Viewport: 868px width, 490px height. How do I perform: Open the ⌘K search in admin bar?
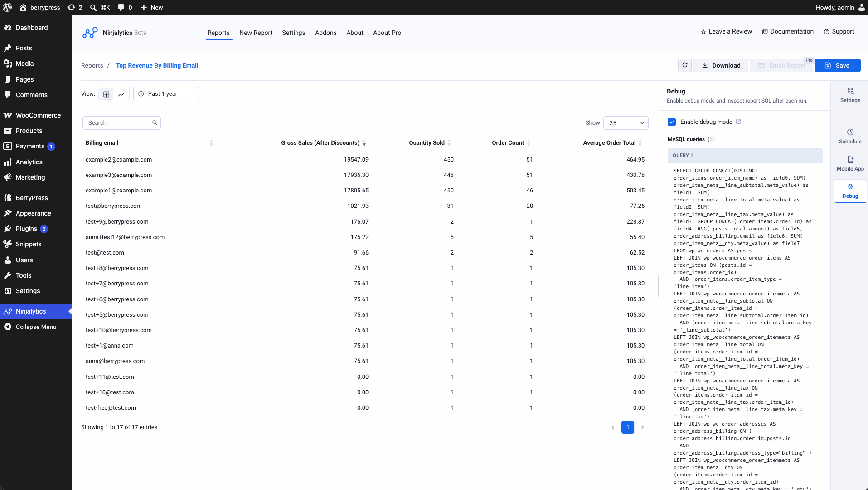(100, 7)
